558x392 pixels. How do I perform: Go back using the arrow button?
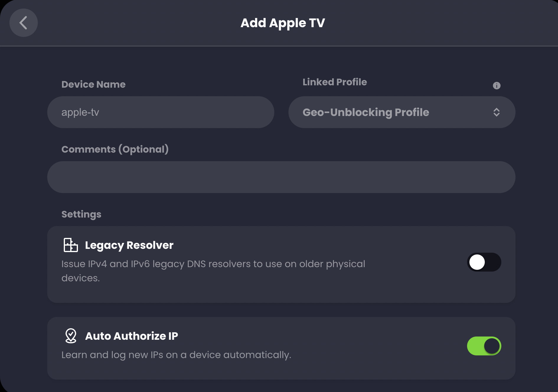coord(23,23)
